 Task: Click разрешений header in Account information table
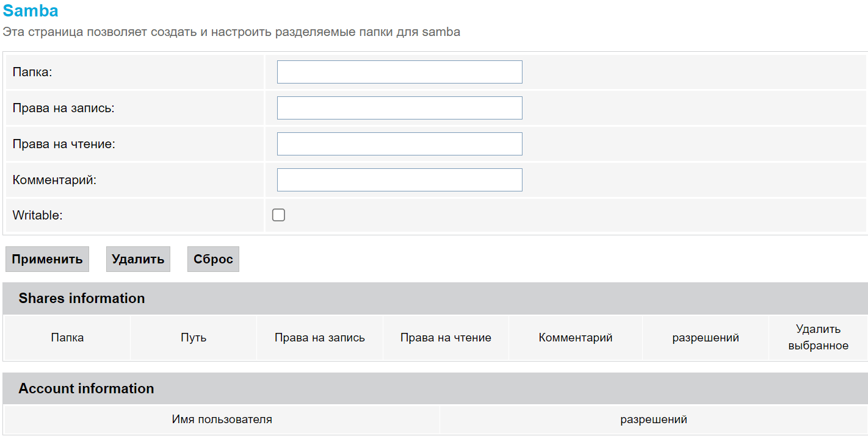point(654,419)
